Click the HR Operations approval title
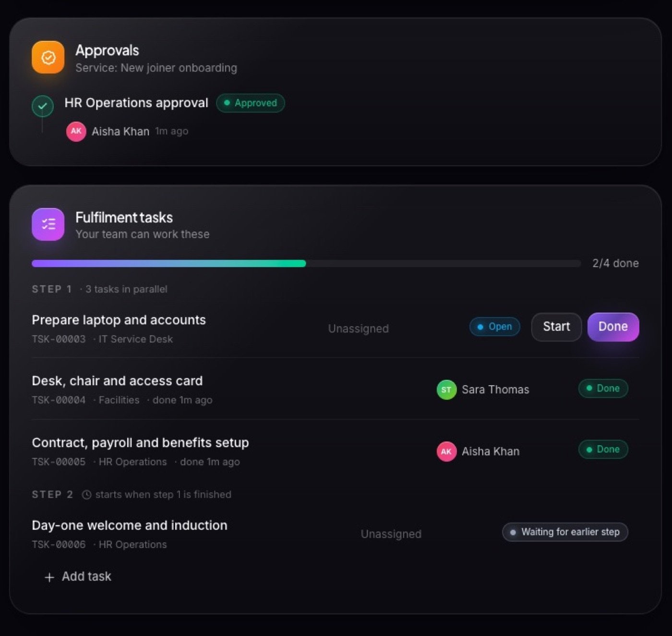Viewport: 672px width, 636px height. click(136, 103)
